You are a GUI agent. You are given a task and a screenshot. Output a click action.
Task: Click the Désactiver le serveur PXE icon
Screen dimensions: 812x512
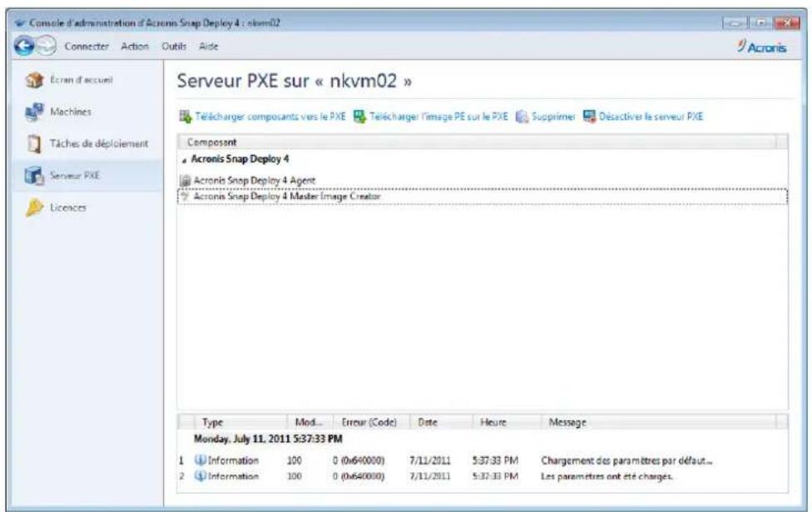(589, 117)
